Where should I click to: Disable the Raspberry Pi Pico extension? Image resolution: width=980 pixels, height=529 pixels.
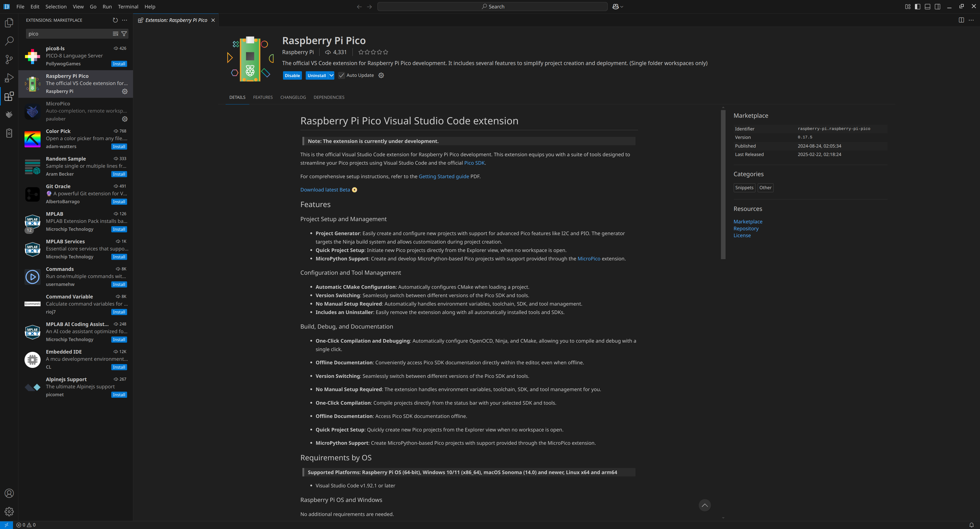point(292,75)
